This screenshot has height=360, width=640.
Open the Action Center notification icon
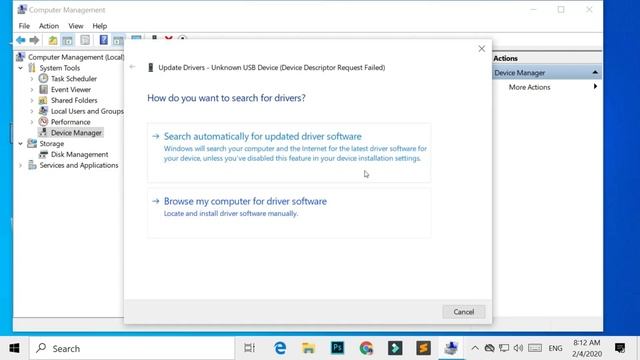click(x=620, y=348)
